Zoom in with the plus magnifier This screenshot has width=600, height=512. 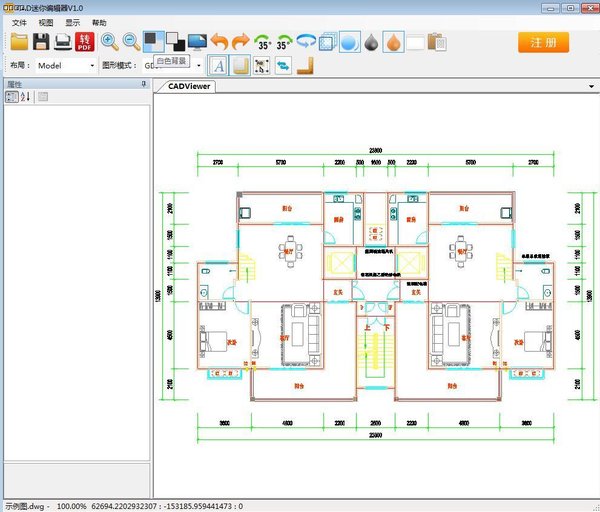tap(109, 42)
